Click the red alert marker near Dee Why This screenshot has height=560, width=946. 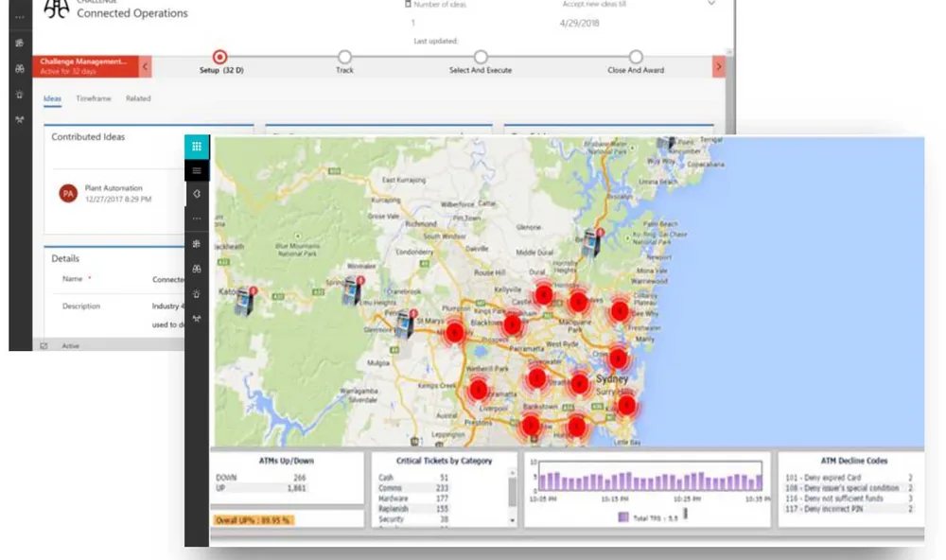point(620,311)
